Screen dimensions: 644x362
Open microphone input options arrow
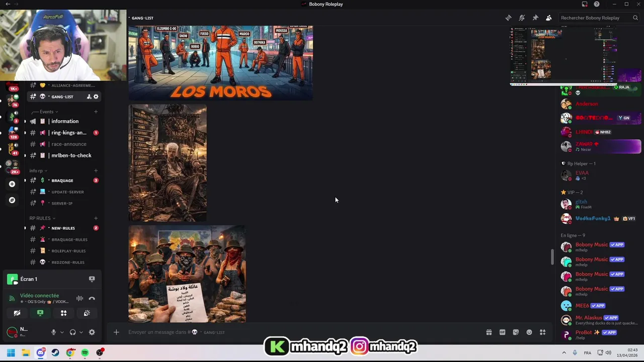[x=62, y=332]
